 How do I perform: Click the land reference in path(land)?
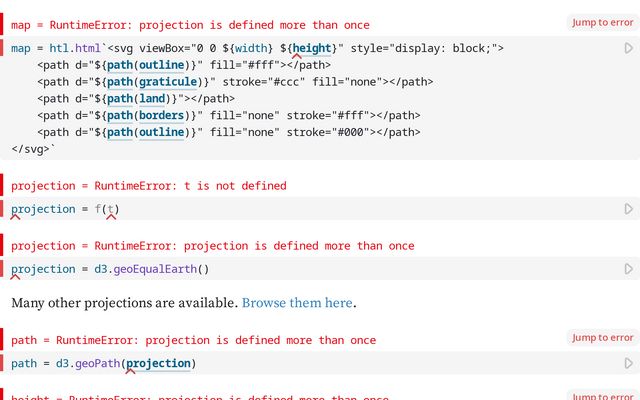(x=152, y=99)
